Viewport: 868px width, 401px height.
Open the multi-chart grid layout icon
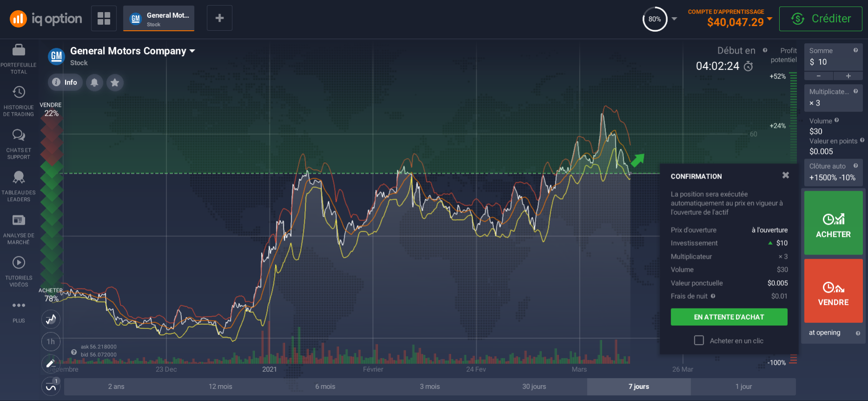(104, 19)
